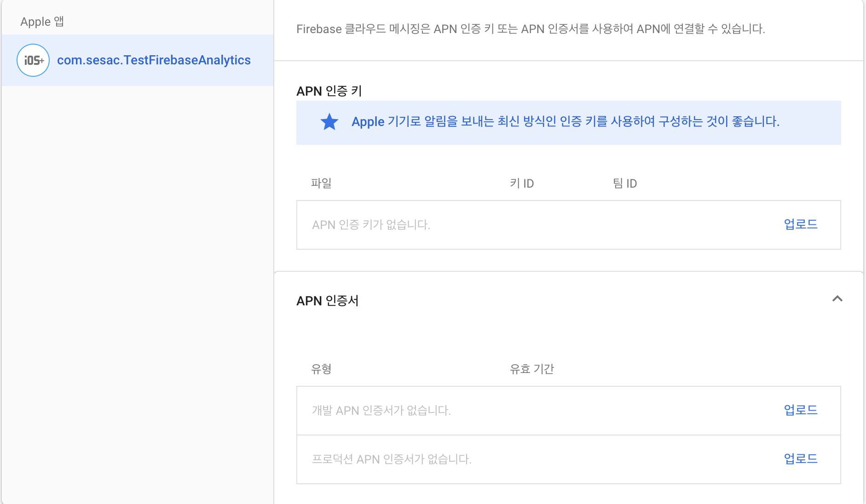Click the 'APN 인증 키' section heading
The height and width of the screenshot is (504, 866).
329,91
